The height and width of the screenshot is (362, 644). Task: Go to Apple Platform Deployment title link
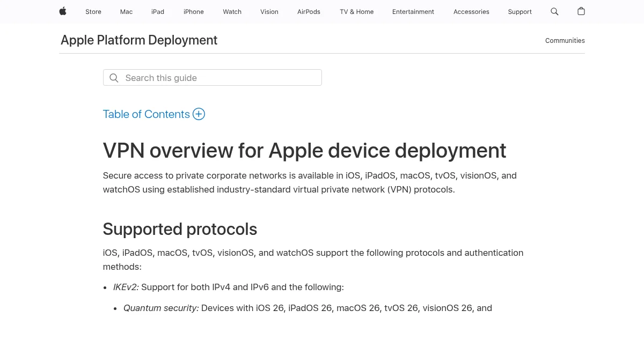click(139, 40)
